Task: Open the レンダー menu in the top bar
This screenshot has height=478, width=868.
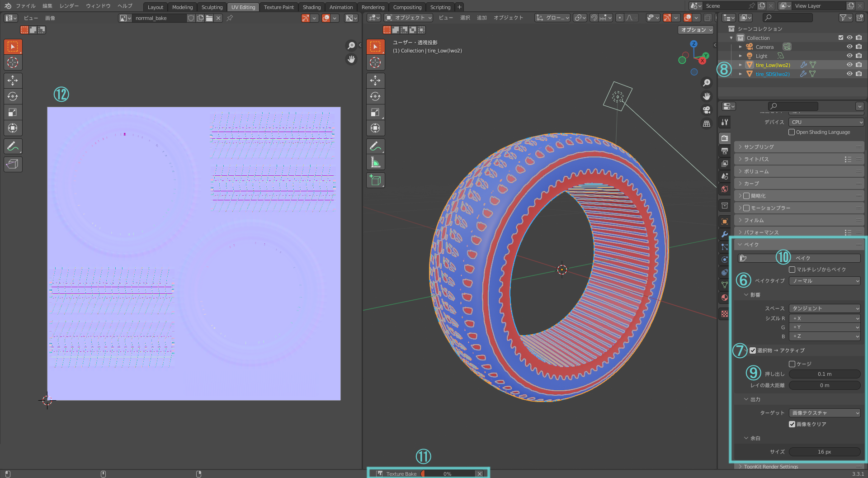Action: [x=69, y=6]
